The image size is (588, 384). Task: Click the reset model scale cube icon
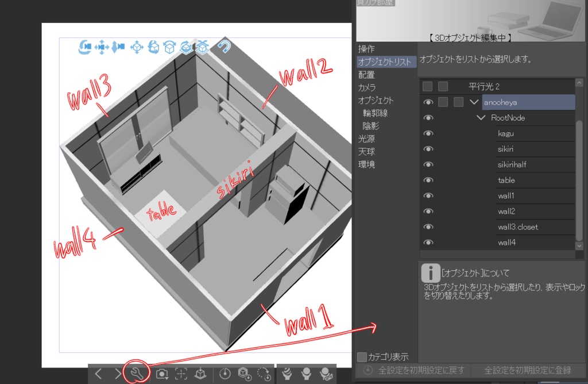[x=244, y=374]
